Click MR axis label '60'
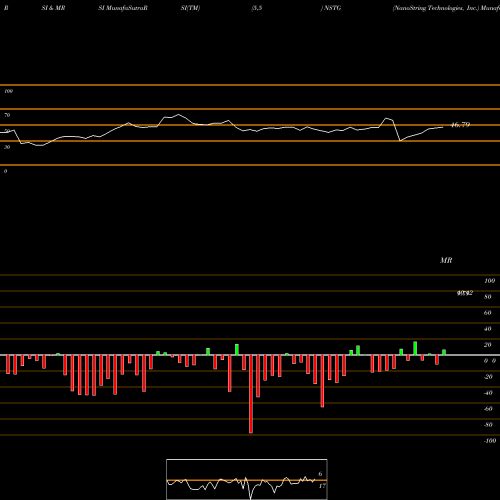Screen dimensions: 500x500 pos(488,313)
